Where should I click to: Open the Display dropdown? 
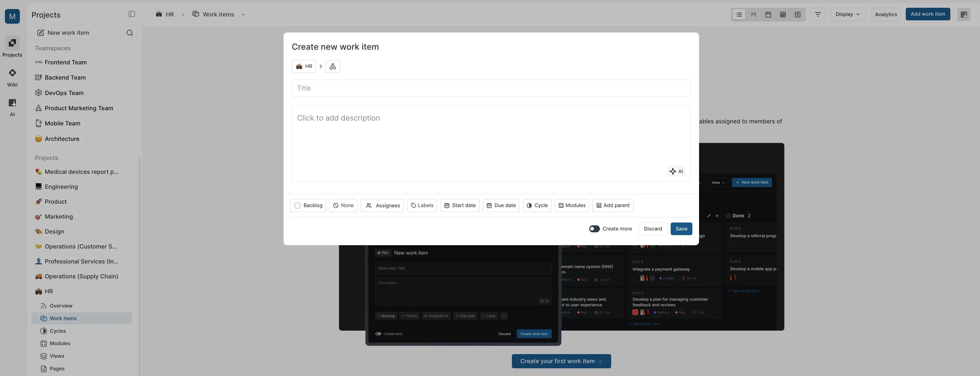(x=848, y=14)
